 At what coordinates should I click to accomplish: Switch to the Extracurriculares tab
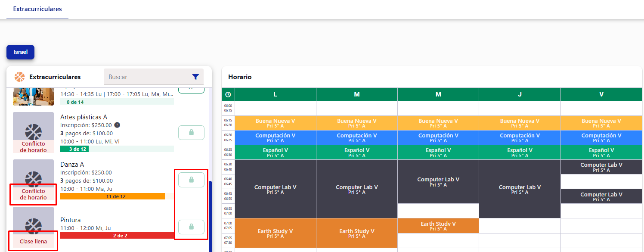click(37, 9)
